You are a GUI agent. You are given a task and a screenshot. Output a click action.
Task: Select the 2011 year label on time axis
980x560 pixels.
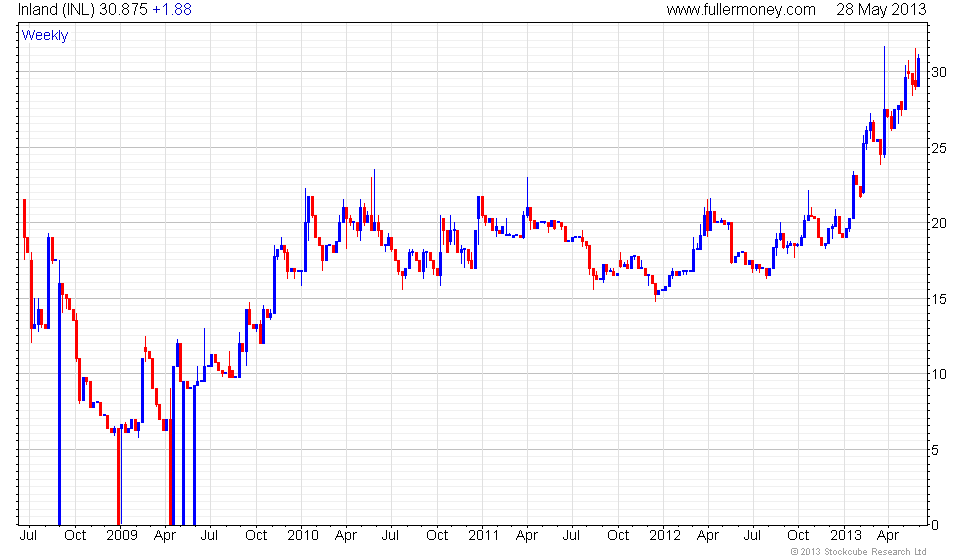point(484,536)
